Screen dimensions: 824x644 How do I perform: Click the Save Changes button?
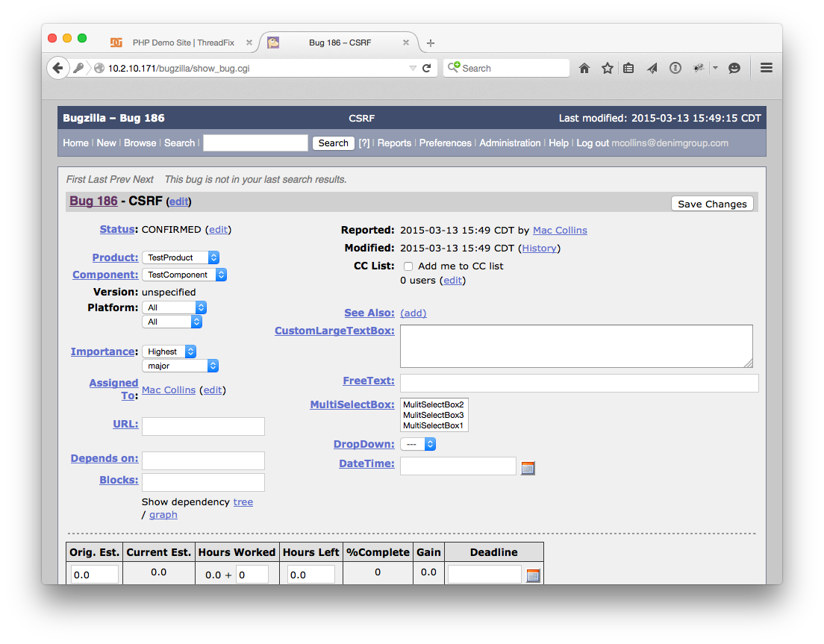coord(712,204)
